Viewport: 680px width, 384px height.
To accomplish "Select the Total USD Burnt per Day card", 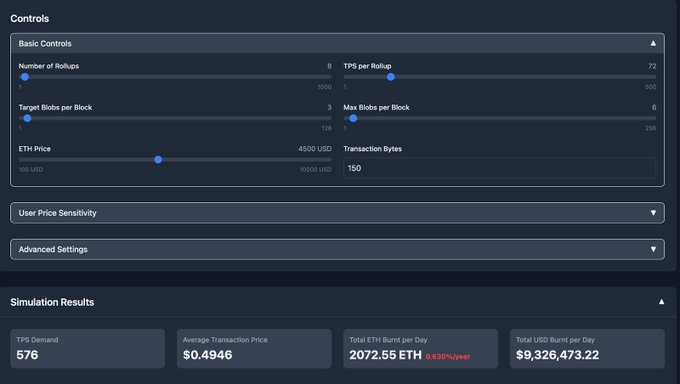I will pyautogui.click(x=587, y=348).
